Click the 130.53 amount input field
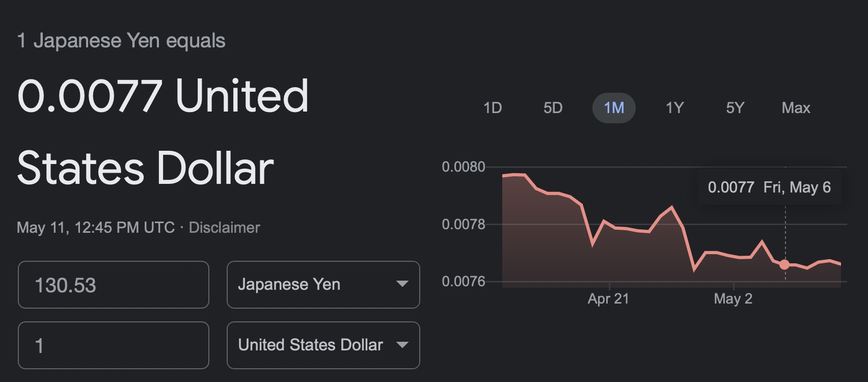 pyautogui.click(x=114, y=285)
